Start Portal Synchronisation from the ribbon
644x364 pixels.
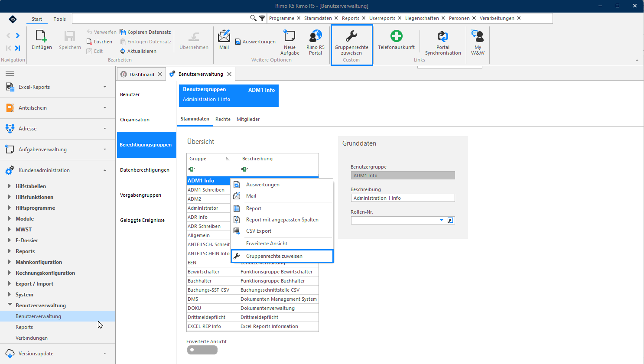click(x=443, y=42)
